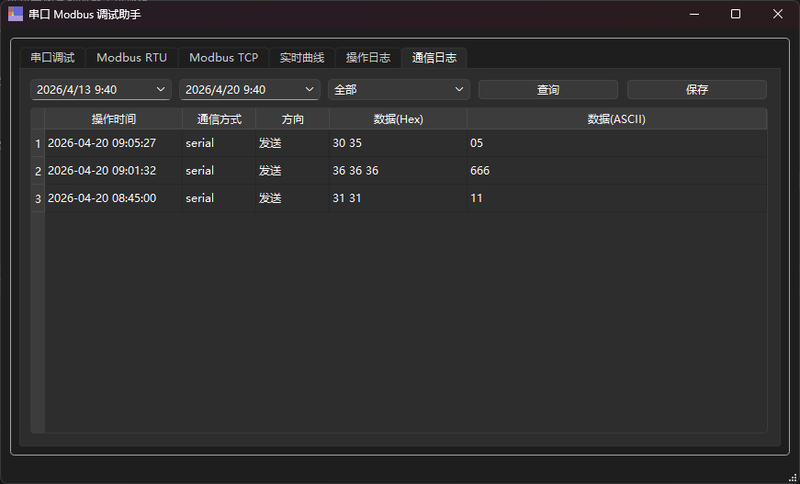800x484 pixels.
Task: Click the 发送 cell in row 2
Action: 292,171
